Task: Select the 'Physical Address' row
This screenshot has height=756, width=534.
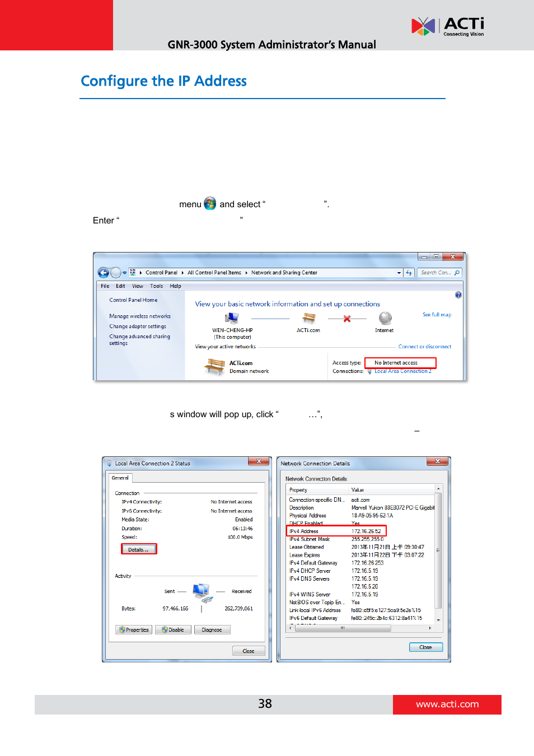Action: [361, 516]
